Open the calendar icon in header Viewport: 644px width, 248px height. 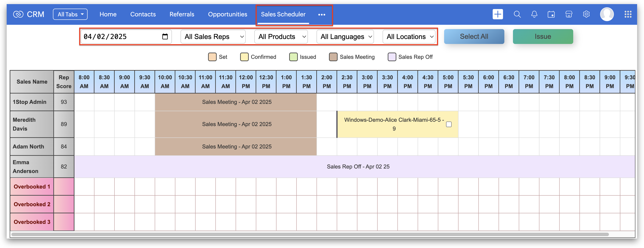click(x=551, y=14)
